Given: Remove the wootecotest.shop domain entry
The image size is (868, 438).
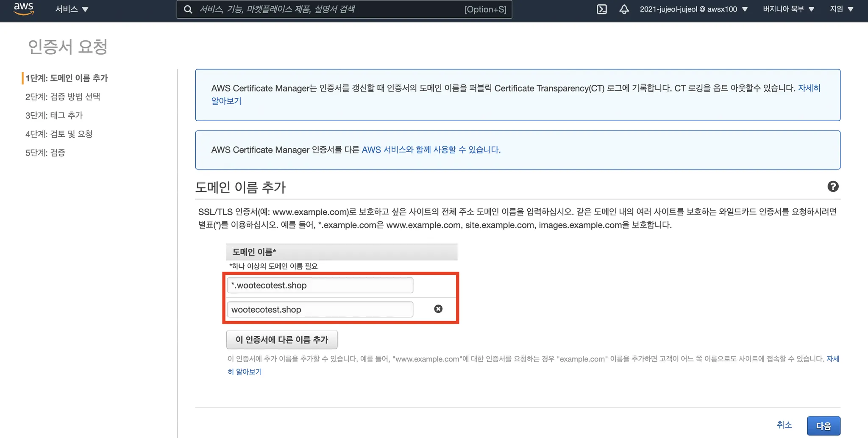Looking at the screenshot, I should tap(438, 309).
